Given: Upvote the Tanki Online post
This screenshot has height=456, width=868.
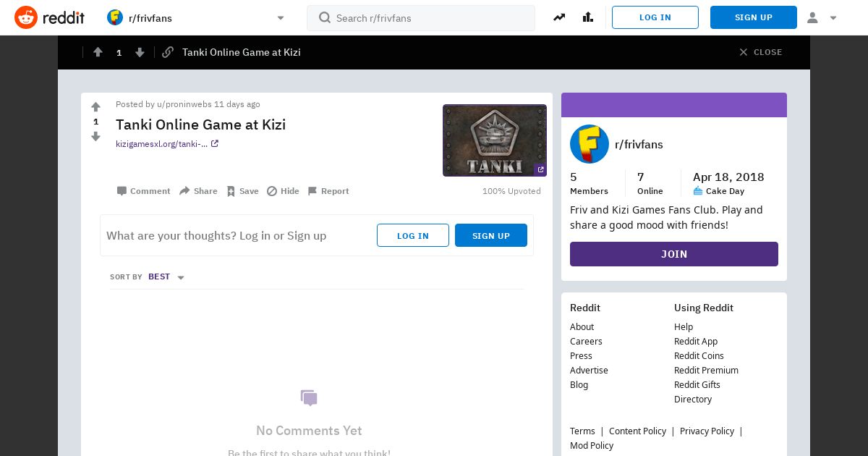Looking at the screenshot, I should click(95, 107).
